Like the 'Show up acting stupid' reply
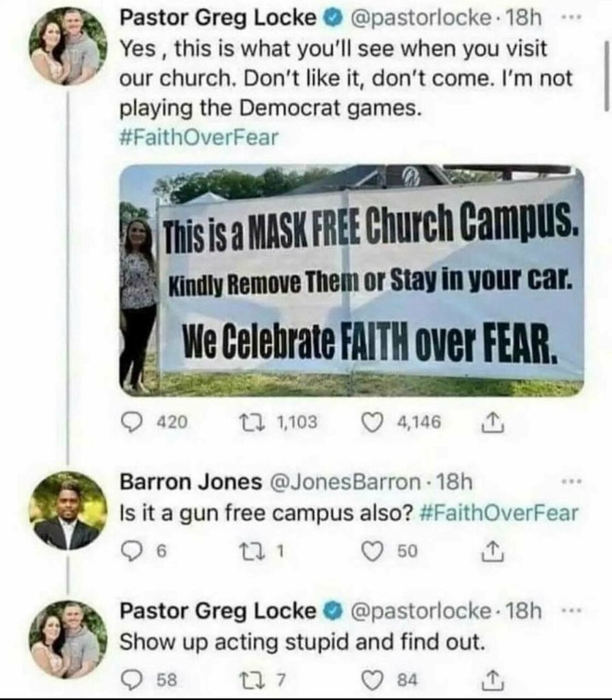Image resolution: width=612 pixels, height=700 pixels. tap(373, 680)
